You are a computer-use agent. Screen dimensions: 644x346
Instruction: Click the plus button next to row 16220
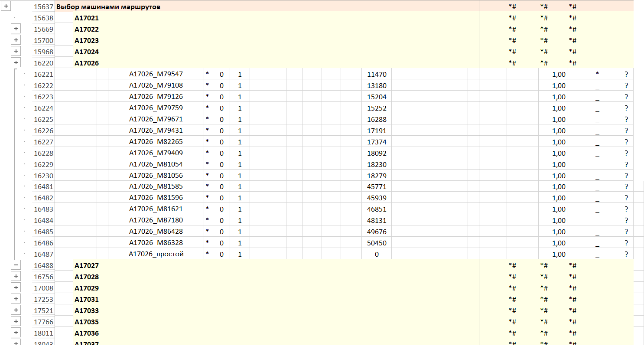point(16,63)
